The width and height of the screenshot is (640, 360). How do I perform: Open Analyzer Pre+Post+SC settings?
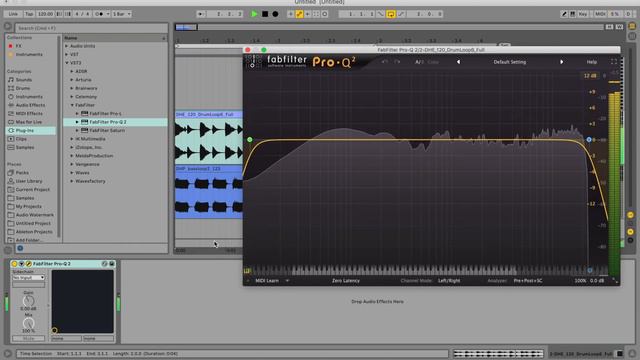pyautogui.click(x=528, y=281)
